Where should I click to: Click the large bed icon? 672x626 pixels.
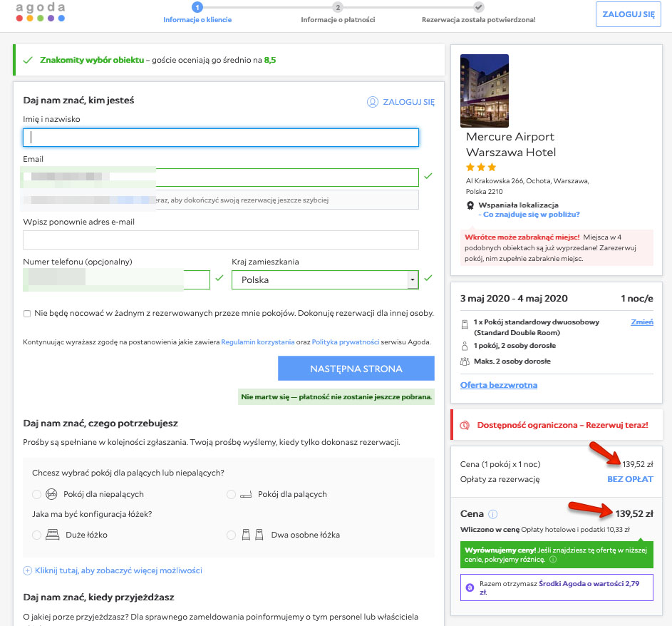52,535
